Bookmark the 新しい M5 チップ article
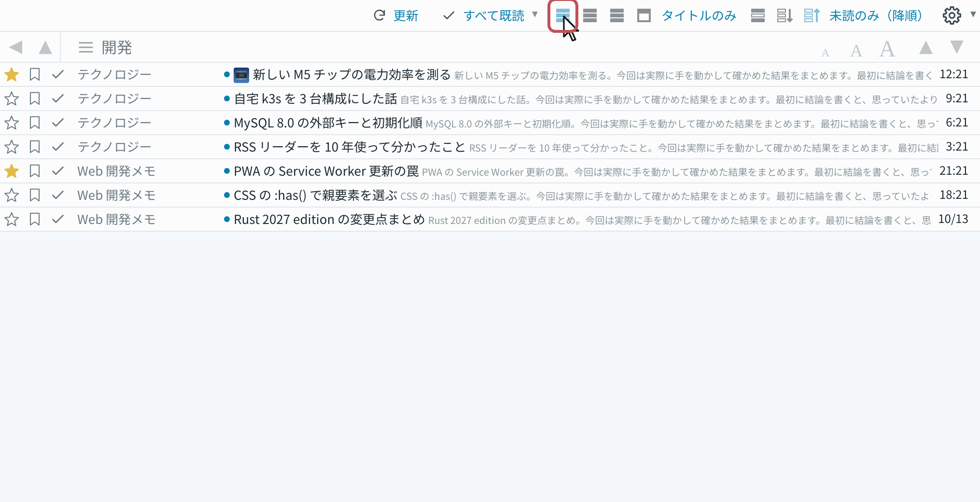980x502 pixels. pyautogui.click(x=35, y=74)
